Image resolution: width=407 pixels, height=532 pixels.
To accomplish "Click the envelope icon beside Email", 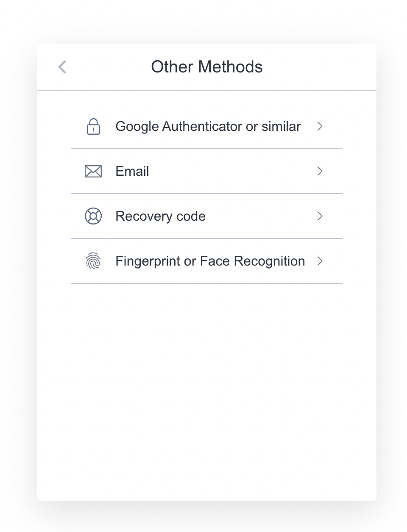I will pyautogui.click(x=93, y=171).
